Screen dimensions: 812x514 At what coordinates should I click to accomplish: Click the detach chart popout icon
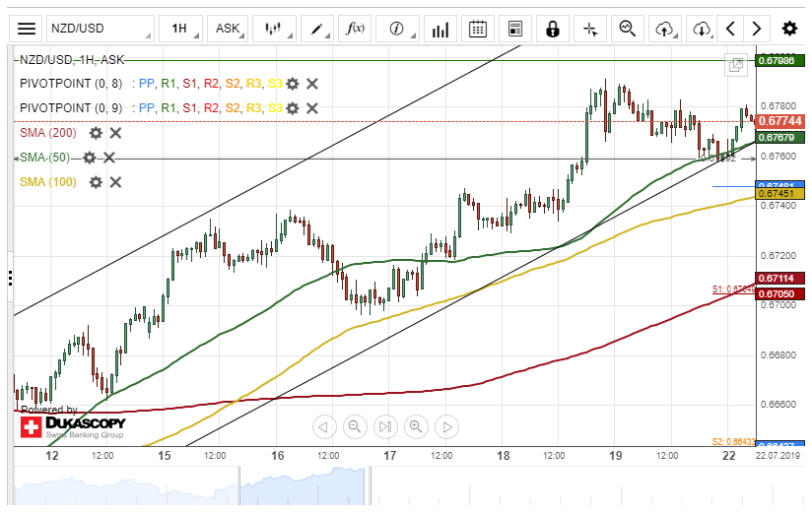point(735,65)
